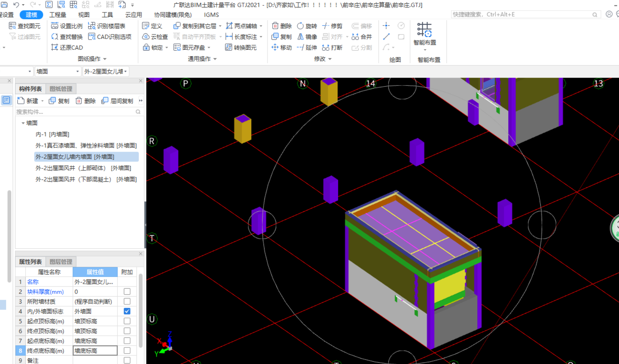Open the 新建 dropdown arrow
This screenshot has width=619, height=364.
(42, 101)
